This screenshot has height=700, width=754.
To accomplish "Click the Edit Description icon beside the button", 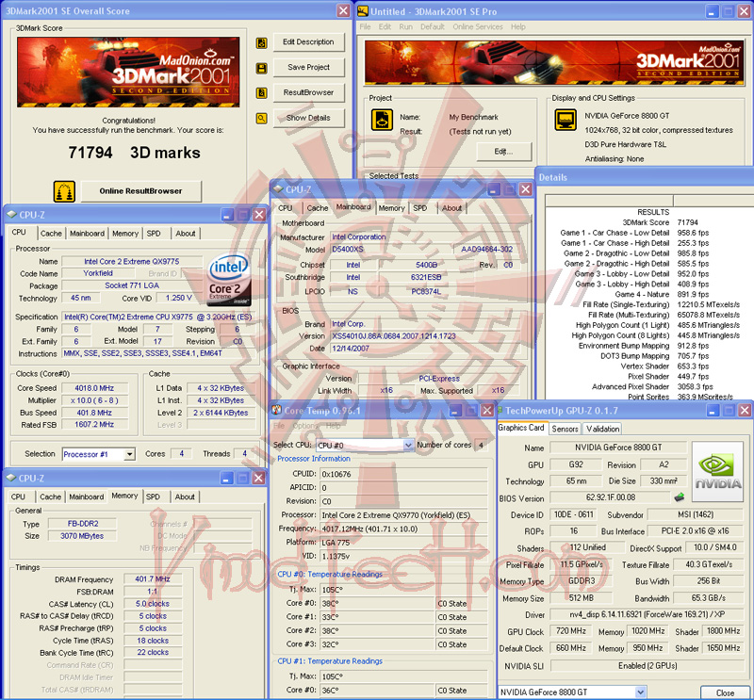I will coord(262,43).
